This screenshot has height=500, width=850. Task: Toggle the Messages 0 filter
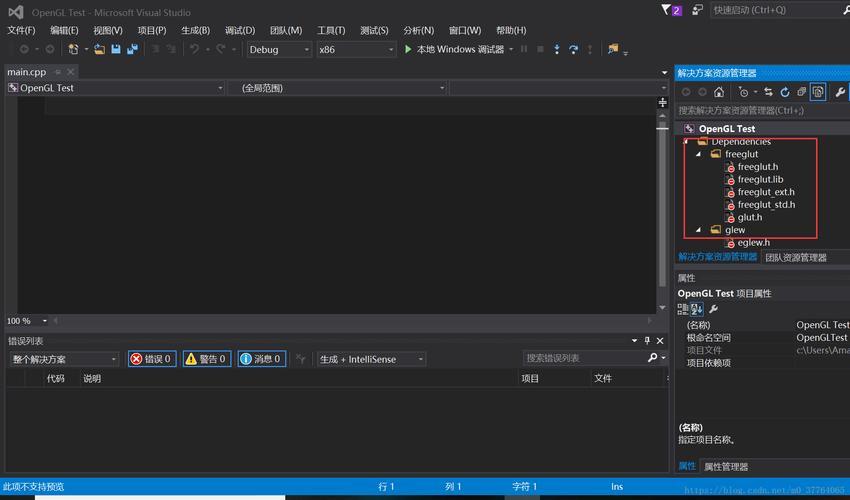(261, 359)
